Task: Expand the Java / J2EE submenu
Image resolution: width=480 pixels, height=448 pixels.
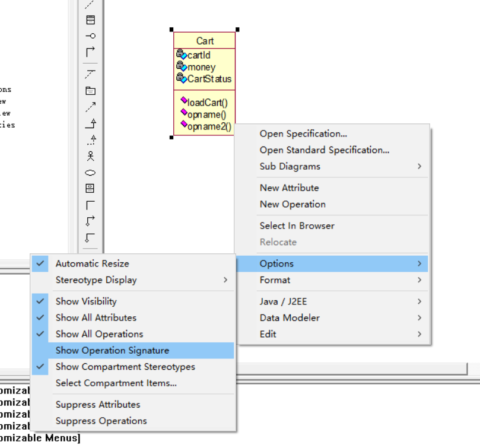Action: click(x=279, y=301)
